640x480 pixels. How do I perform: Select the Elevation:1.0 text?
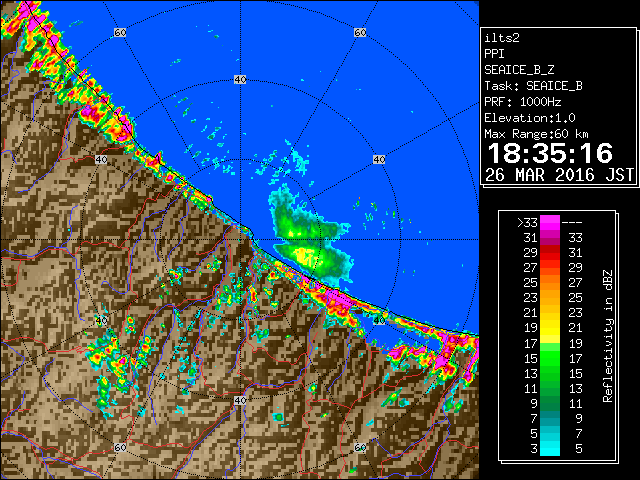[530, 118]
